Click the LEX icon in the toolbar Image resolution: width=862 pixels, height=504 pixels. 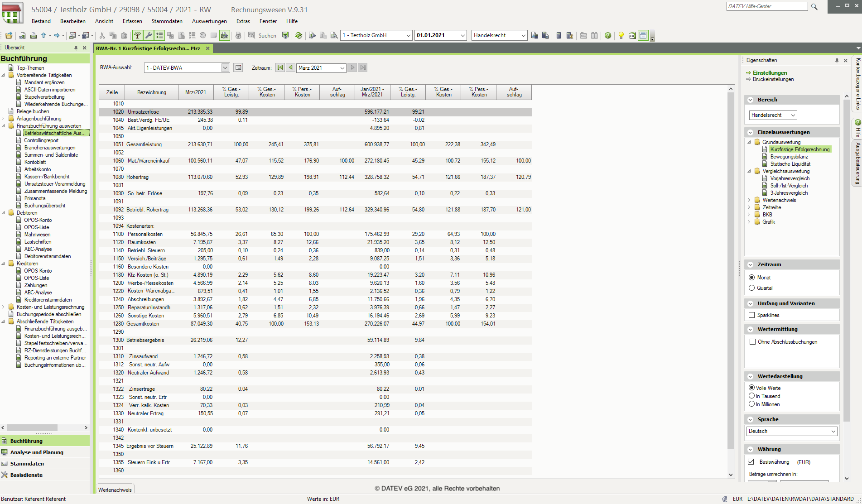[x=632, y=35]
